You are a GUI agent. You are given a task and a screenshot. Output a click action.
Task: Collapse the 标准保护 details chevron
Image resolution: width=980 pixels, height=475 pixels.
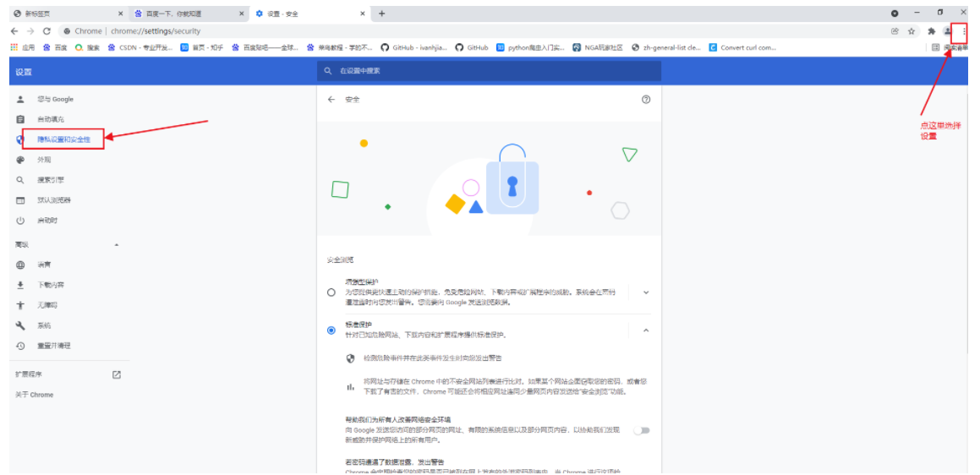point(646,330)
